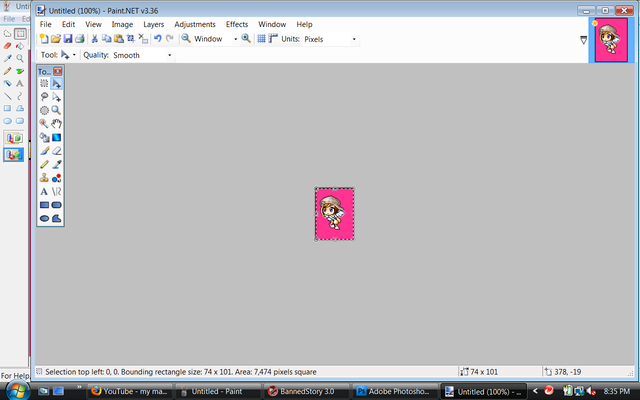Enable transparent selection option in Paint window
The height and width of the screenshot is (400, 640).
click(13, 155)
